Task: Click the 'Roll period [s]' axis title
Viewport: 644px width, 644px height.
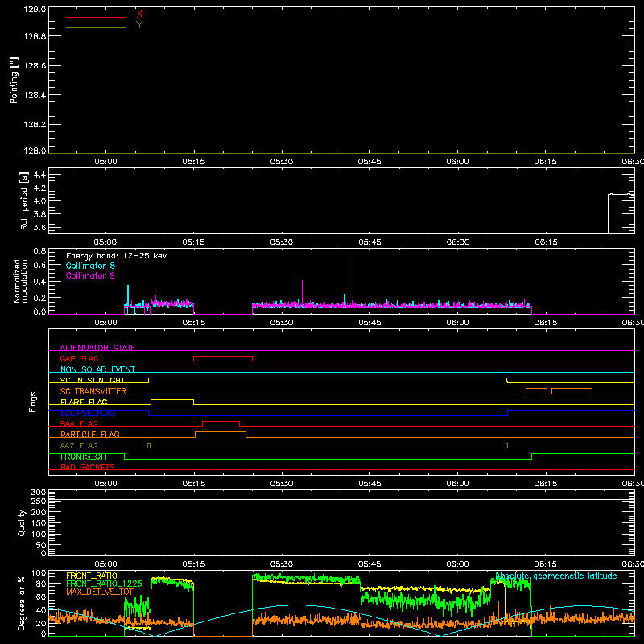Action: pyautogui.click(x=24, y=200)
